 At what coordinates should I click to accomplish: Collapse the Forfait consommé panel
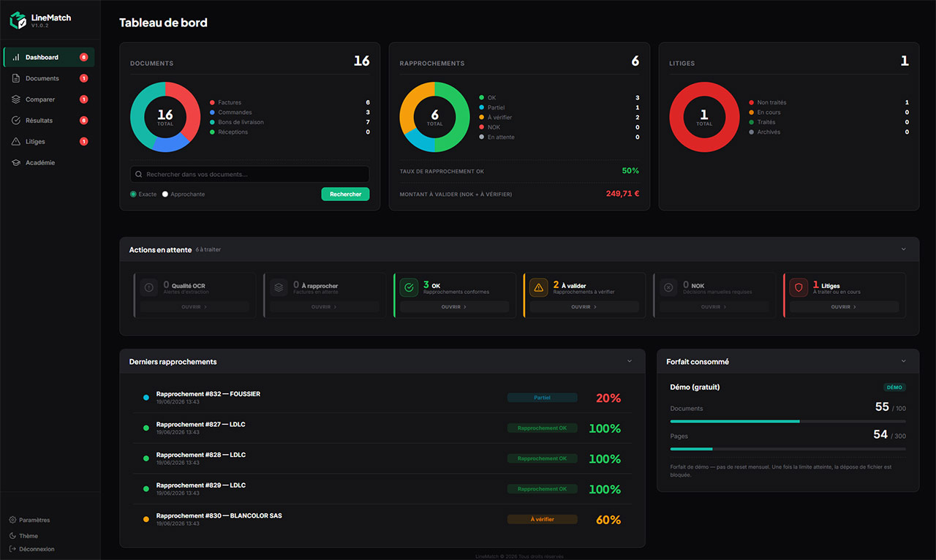tap(904, 361)
